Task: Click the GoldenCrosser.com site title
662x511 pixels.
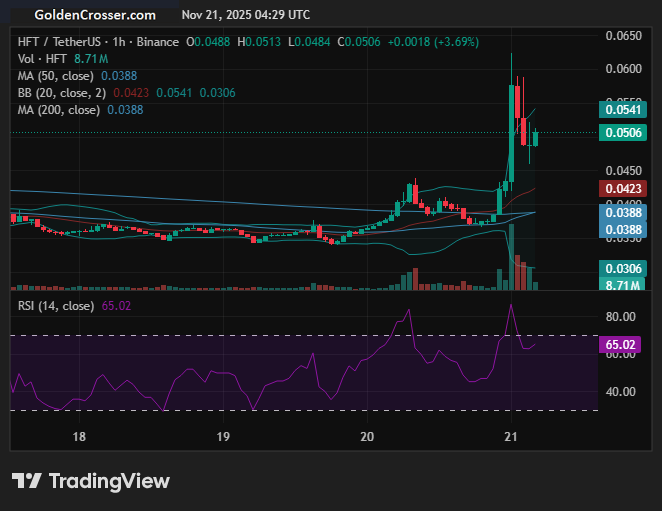Action: (95, 15)
